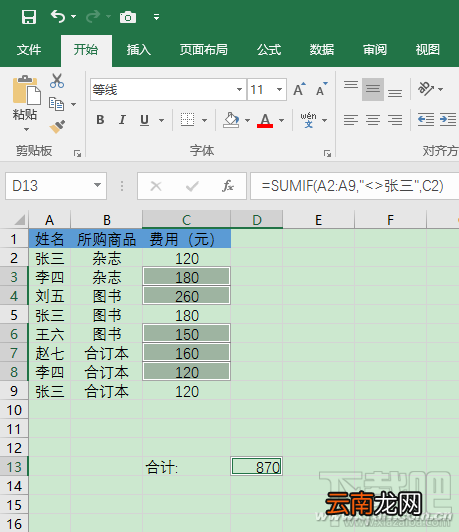
Task: Select row 5 header
Action: [14, 316]
